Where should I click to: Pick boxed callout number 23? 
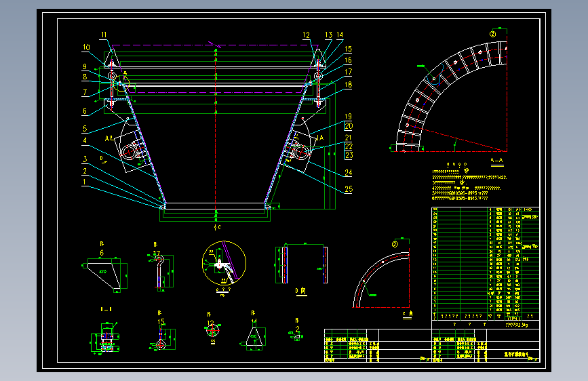click(x=349, y=155)
